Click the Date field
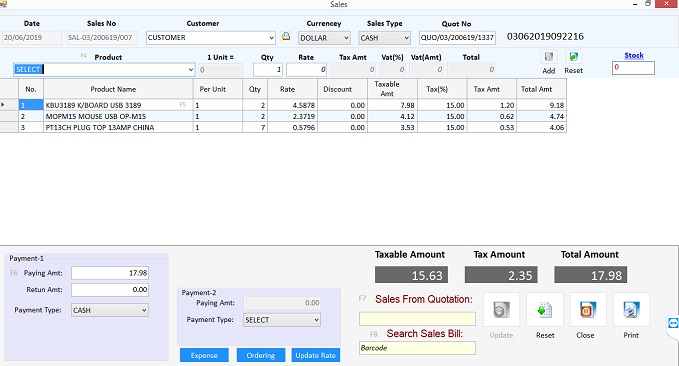The height and width of the screenshot is (366, 679). click(32, 38)
